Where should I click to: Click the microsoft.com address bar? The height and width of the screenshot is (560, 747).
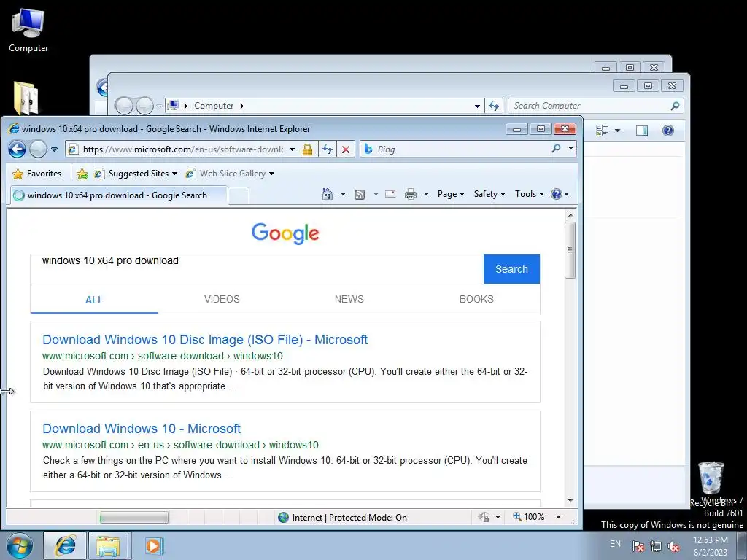click(183, 149)
